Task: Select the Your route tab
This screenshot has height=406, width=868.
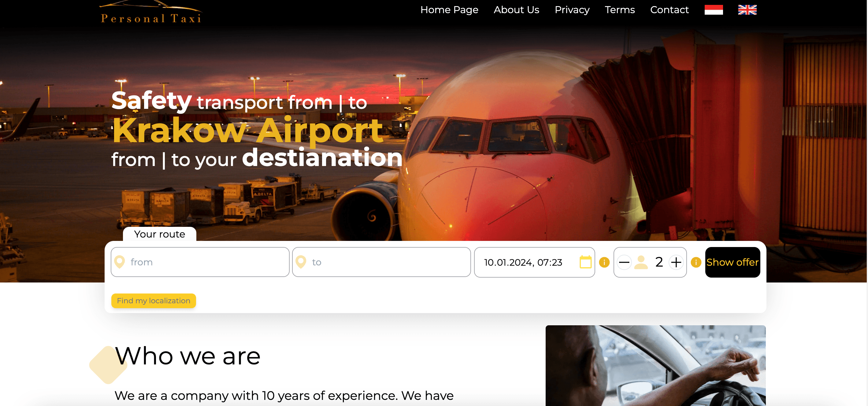Action: pyautogui.click(x=159, y=234)
